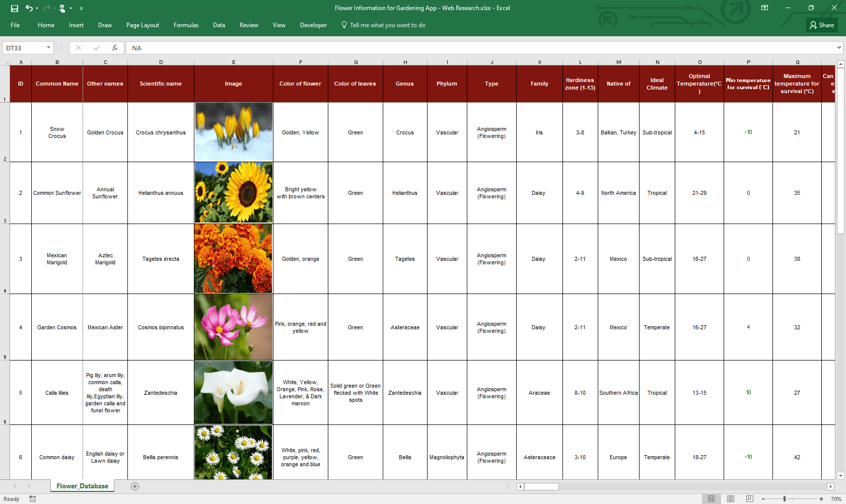Click the next sheet navigation arrow
The width and height of the screenshot is (846, 504).
point(29,486)
